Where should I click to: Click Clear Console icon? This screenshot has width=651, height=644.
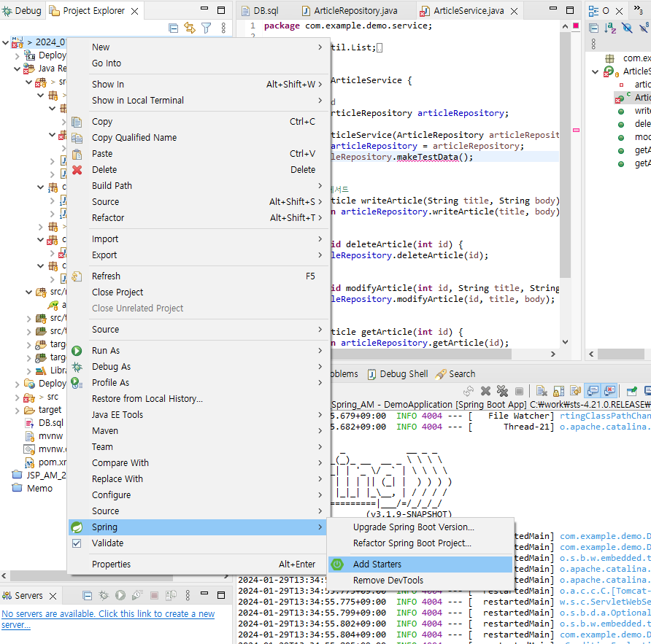(x=542, y=391)
